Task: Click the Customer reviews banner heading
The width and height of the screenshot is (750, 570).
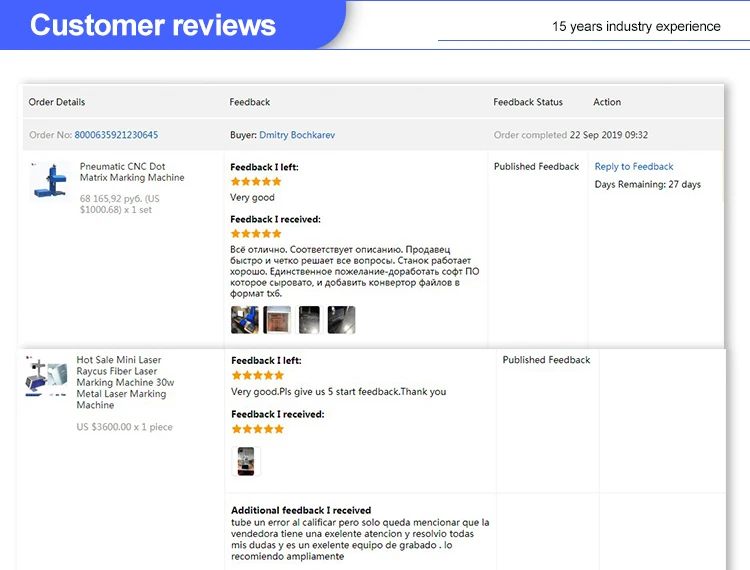Action: coord(153,25)
